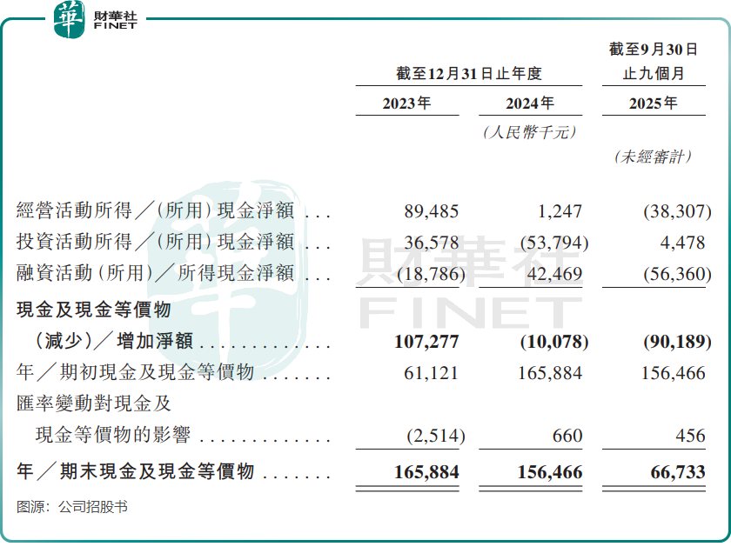The image size is (731, 560).
Task: Click the 匯率變動對現金及 row label
Action: (94, 404)
